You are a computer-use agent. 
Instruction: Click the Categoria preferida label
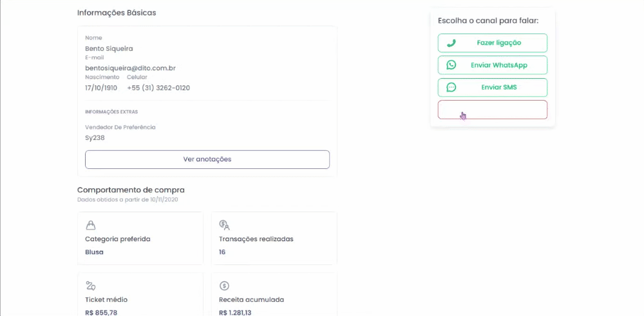[117, 239]
